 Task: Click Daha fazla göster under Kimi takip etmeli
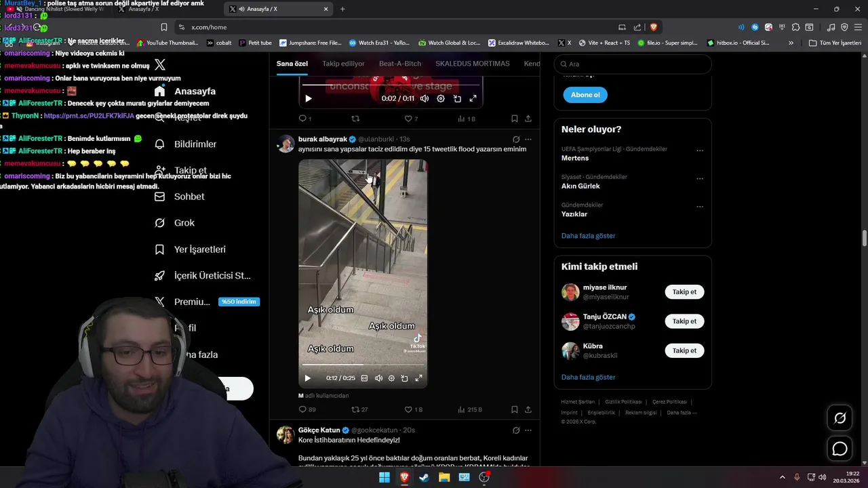(589, 378)
